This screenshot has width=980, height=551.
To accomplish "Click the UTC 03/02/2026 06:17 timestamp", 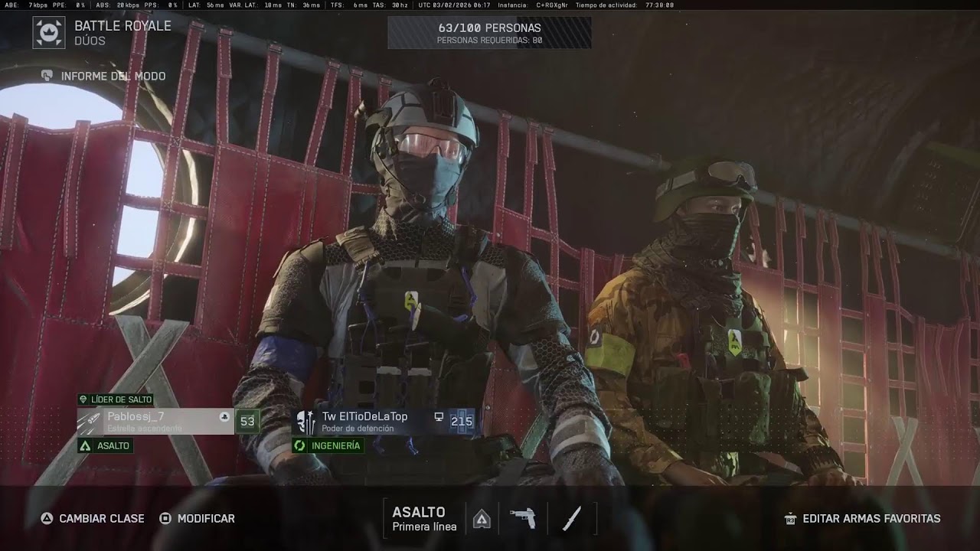I will [454, 5].
